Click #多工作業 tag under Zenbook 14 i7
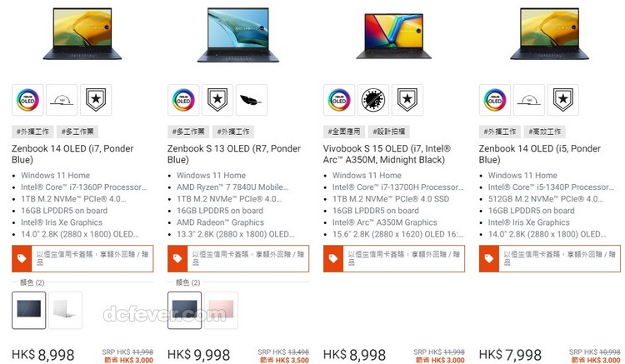This screenshot has width=625, height=364. point(77,132)
